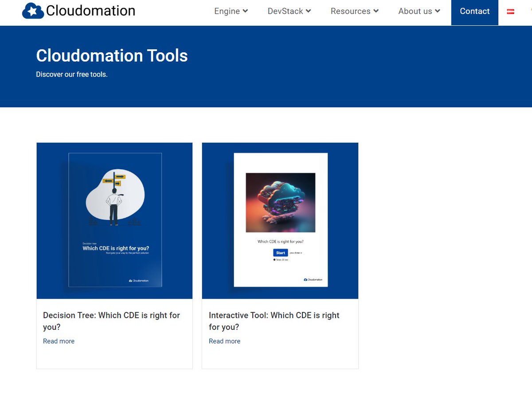
Task: Expand the chevron next to Engine
Action: point(246,11)
